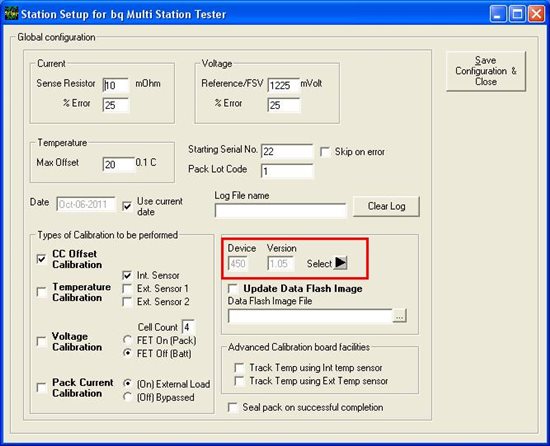Click the Clear Log button
550x446 pixels.
[x=386, y=206]
